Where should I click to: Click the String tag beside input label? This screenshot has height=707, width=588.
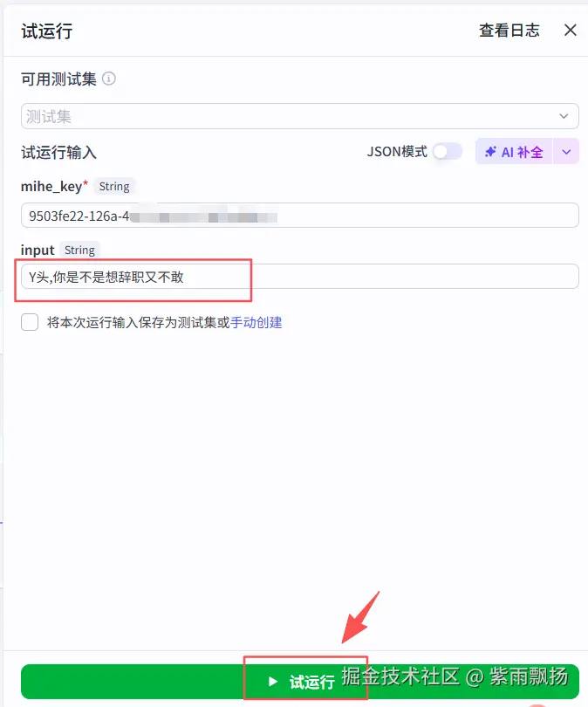point(79,250)
